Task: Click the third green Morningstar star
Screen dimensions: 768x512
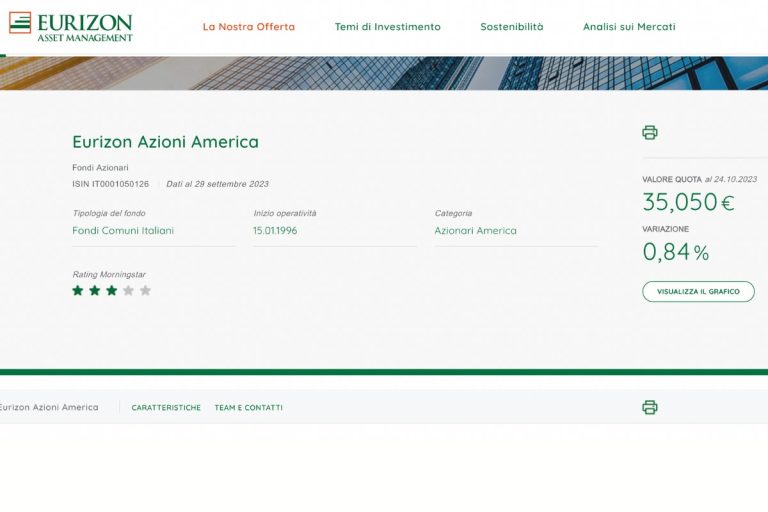Action: point(112,291)
